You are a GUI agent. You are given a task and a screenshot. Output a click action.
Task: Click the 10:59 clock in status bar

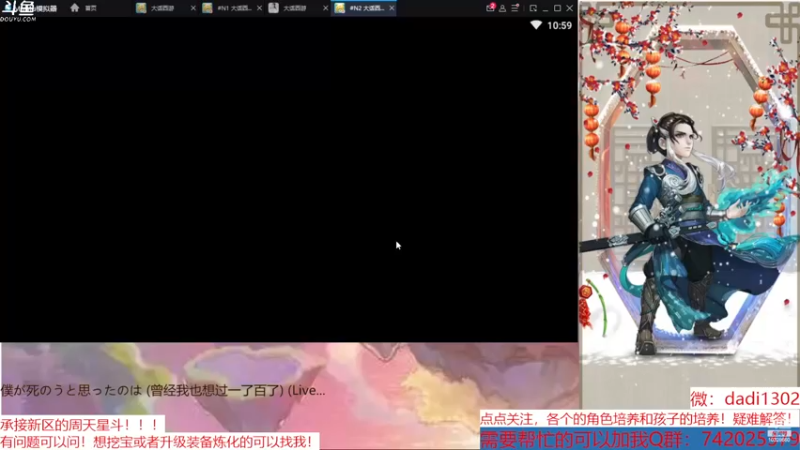(559, 26)
